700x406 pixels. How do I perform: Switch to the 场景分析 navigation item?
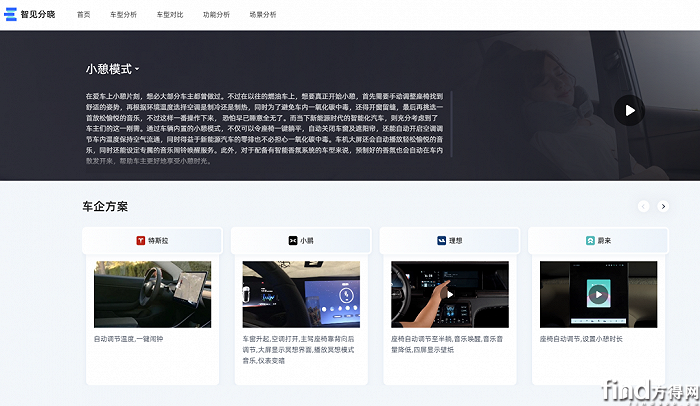pyautogui.click(x=262, y=15)
